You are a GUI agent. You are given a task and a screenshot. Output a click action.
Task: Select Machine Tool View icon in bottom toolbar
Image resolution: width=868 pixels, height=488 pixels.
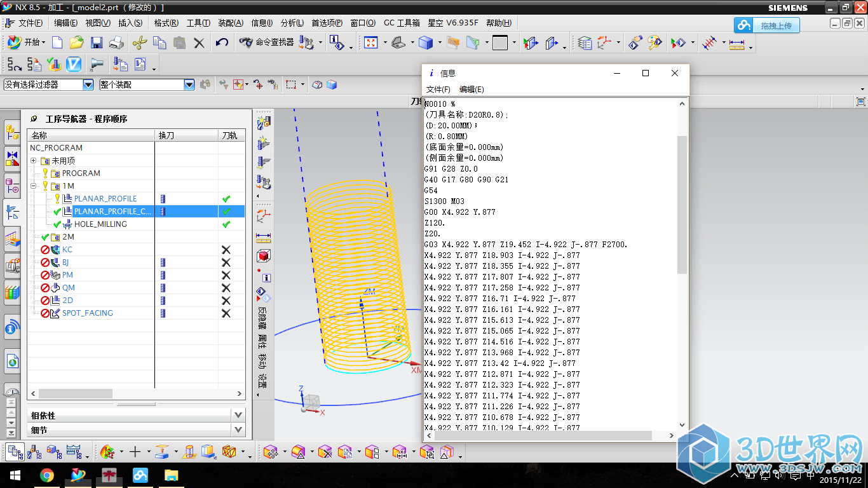35,452
